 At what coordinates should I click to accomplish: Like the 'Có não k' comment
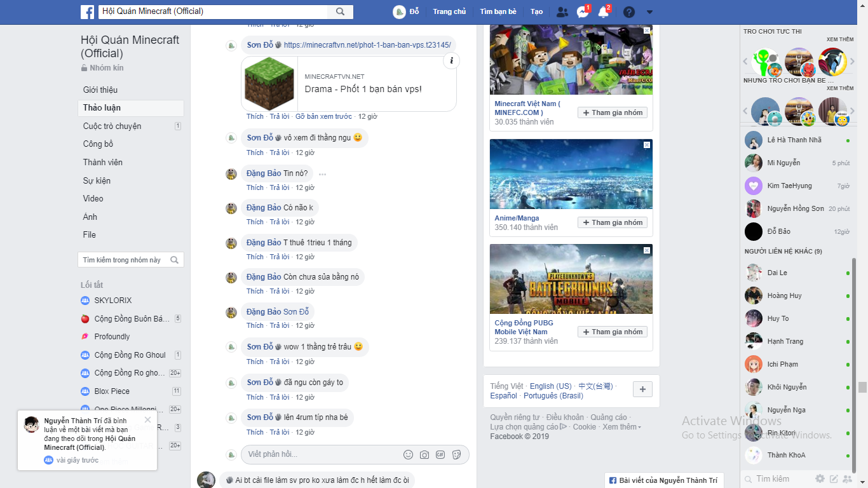coord(255,222)
